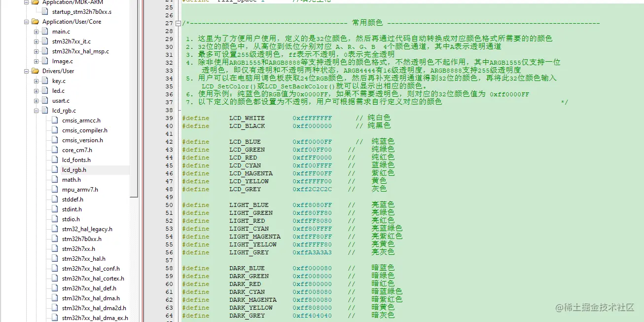Select stm32h7xx_it.c in the project tree
This screenshot has width=644, height=322.
pos(72,41)
